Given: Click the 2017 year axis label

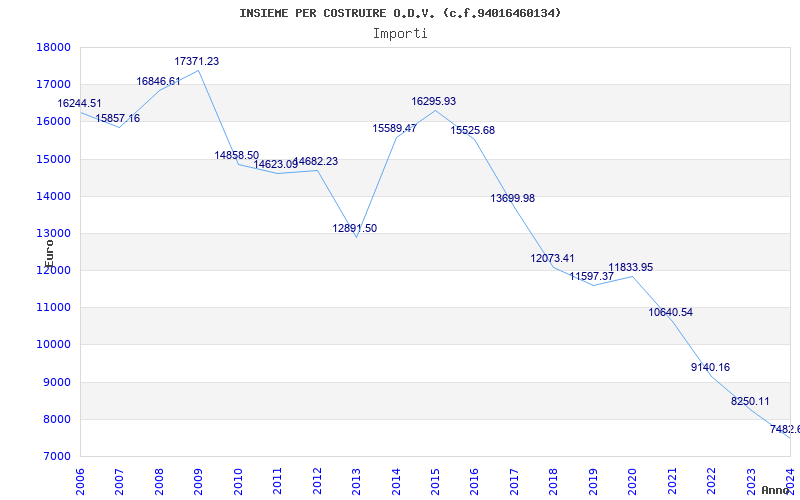Looking at the screenshot, I should tap(514, 482).
